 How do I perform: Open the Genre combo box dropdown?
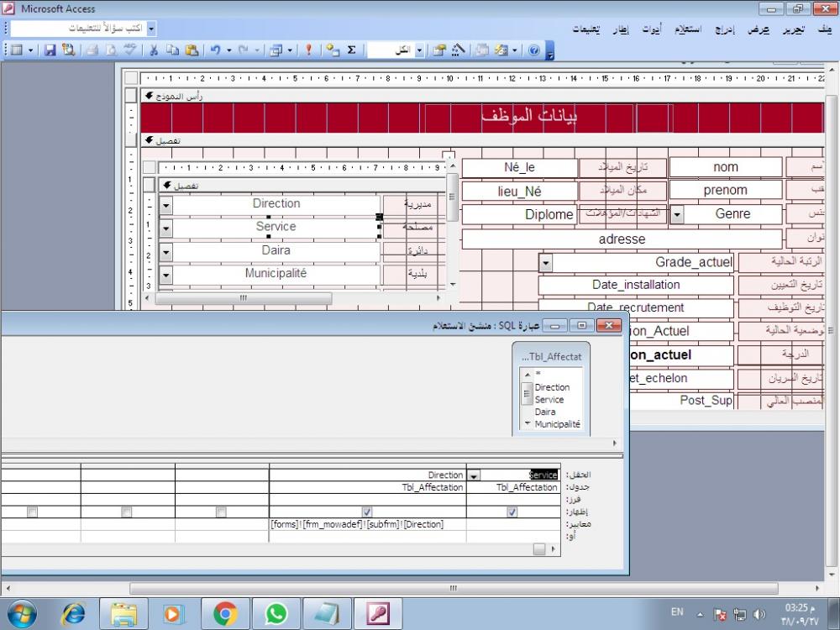point(677,215)
